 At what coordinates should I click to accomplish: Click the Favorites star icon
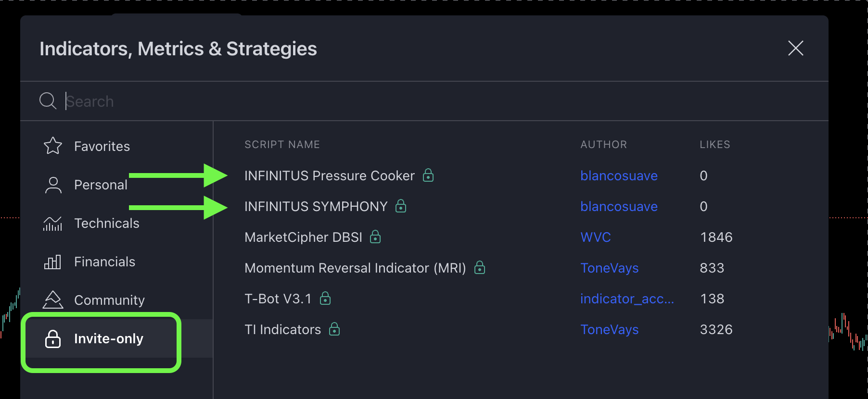pos(53,146)
